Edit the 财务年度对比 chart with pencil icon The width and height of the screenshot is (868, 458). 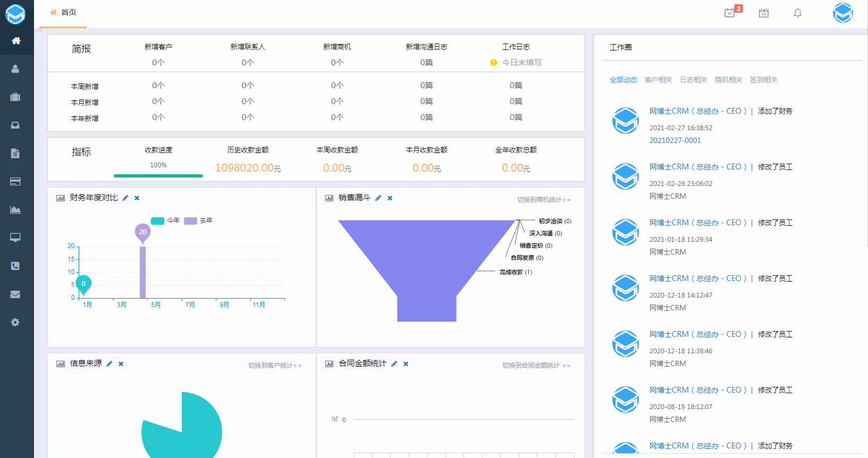click(125, 198)
